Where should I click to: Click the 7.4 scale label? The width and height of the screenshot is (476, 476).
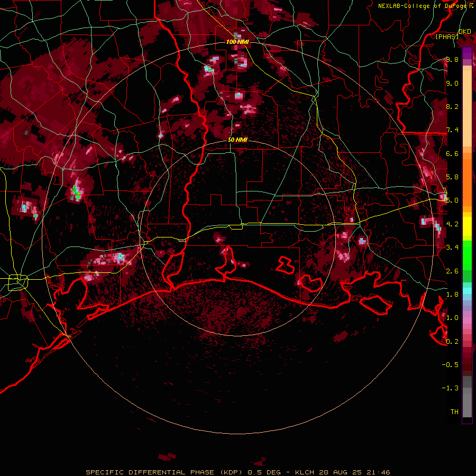pos(452,130)
